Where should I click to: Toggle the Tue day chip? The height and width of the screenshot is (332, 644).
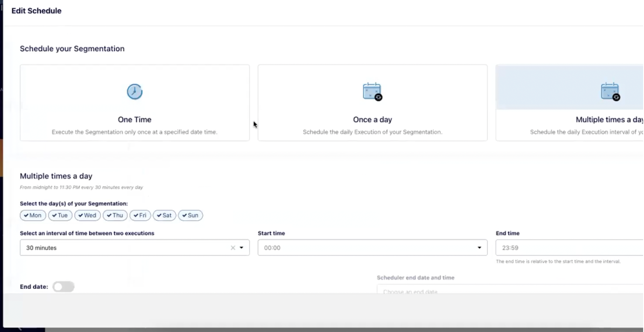(x=60, y=215)
